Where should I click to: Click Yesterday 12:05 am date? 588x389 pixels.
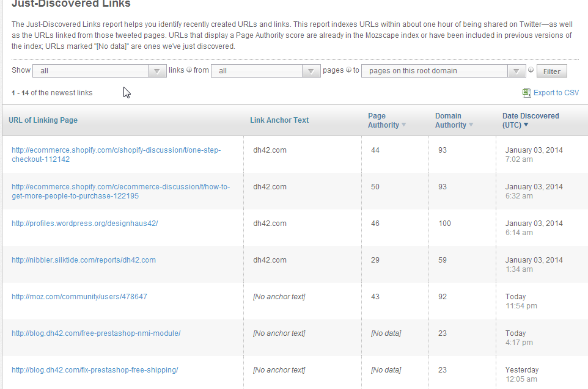click(x=521, y=375)
